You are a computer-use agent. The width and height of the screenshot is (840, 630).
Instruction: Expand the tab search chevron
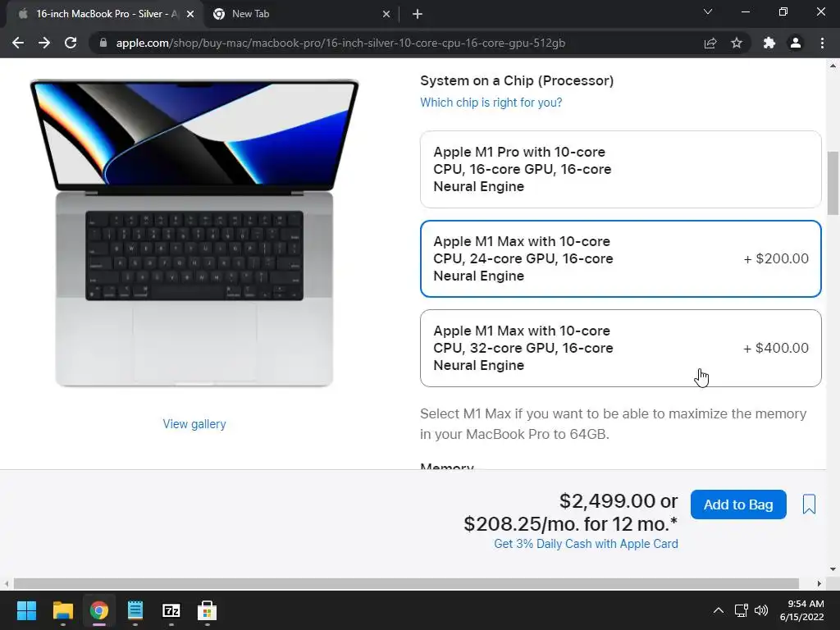click(708, 11)
